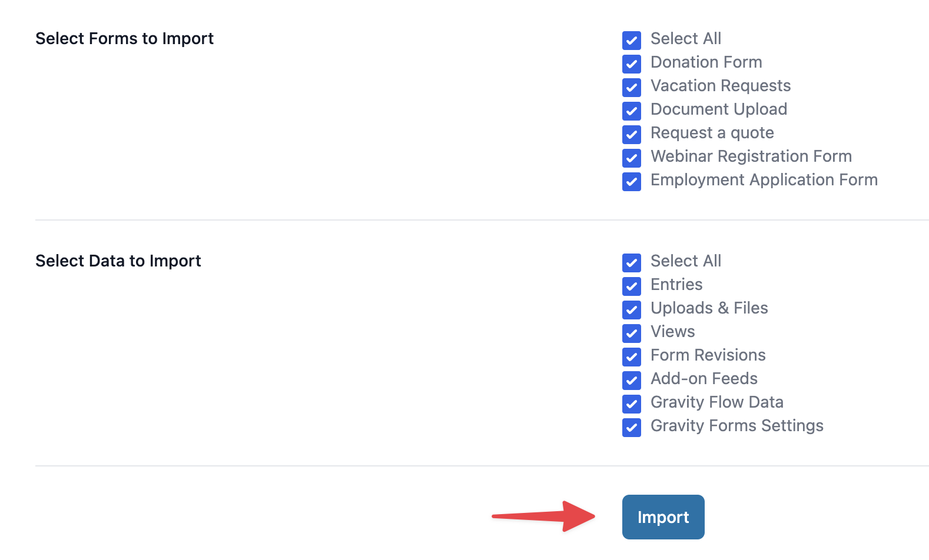
Task: Toggle Form Revisions checkbox
Action: 632,357
